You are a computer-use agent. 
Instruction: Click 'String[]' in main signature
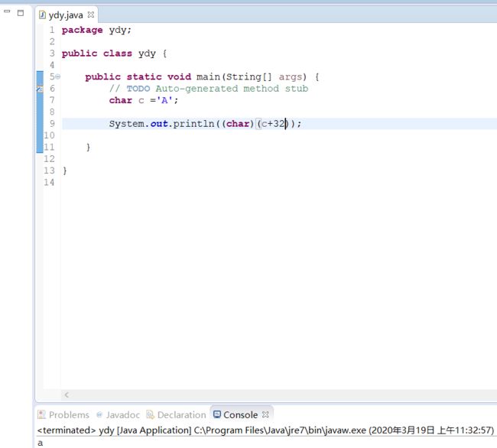pos(248,76)
